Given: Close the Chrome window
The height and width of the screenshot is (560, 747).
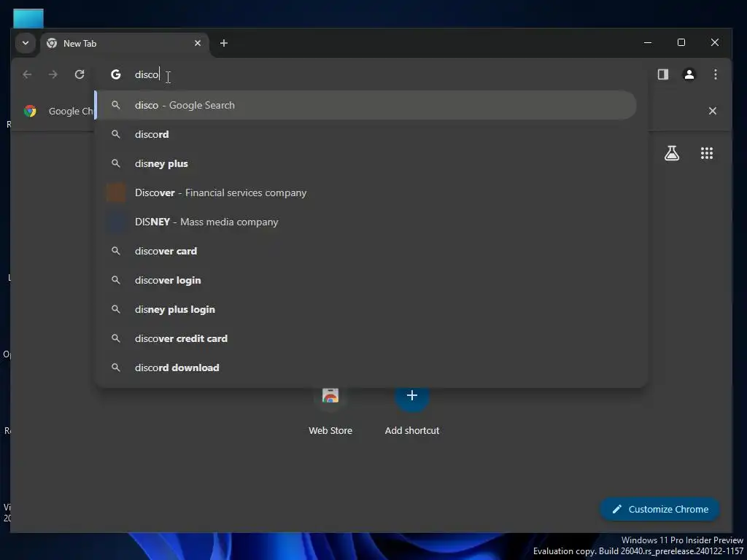Looking at the screenshot, I should click(715, 43).
